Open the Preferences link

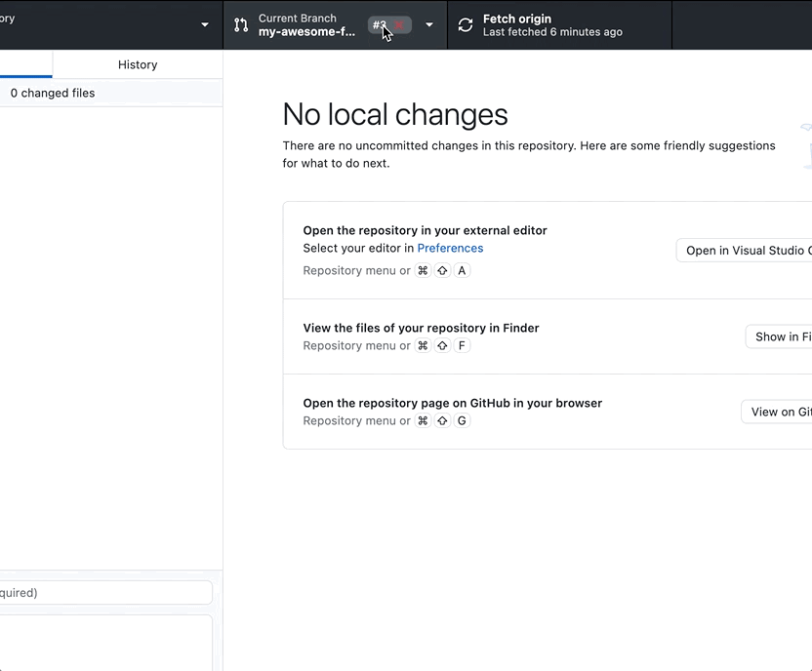tap(450, 249)
